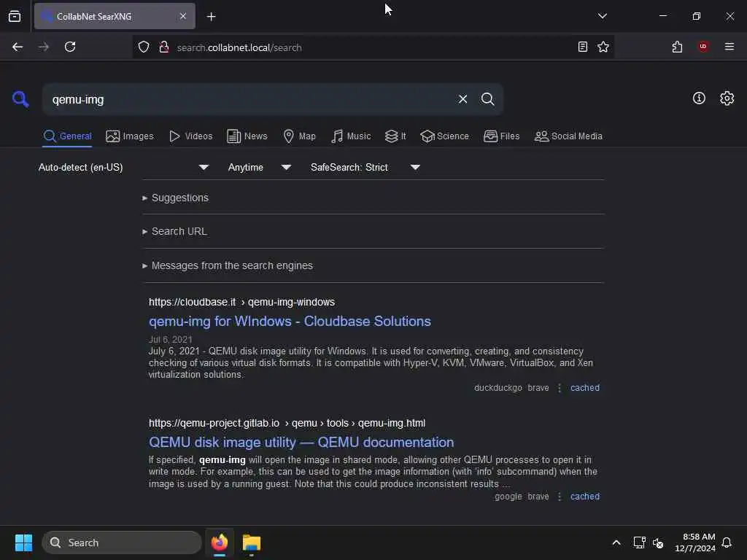747x560 pixels.
Task: List all tabs dropdown arrow
Action: (602, 16)
